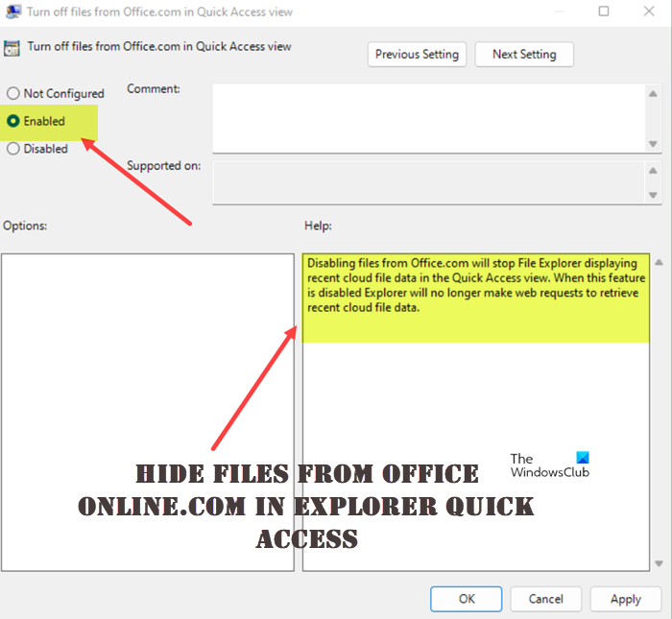Close the policy setting window
This screenshot has height=619, width=672.
coord(649,12)
